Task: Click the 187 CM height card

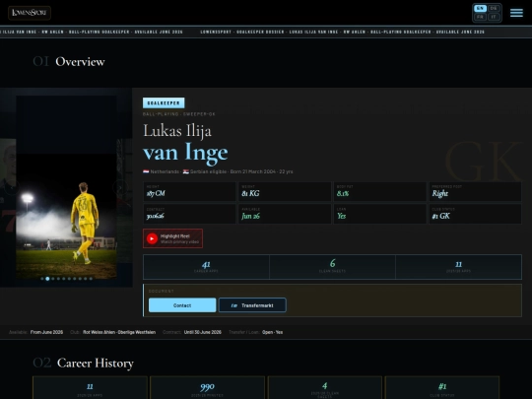Action: click(189, 191)
